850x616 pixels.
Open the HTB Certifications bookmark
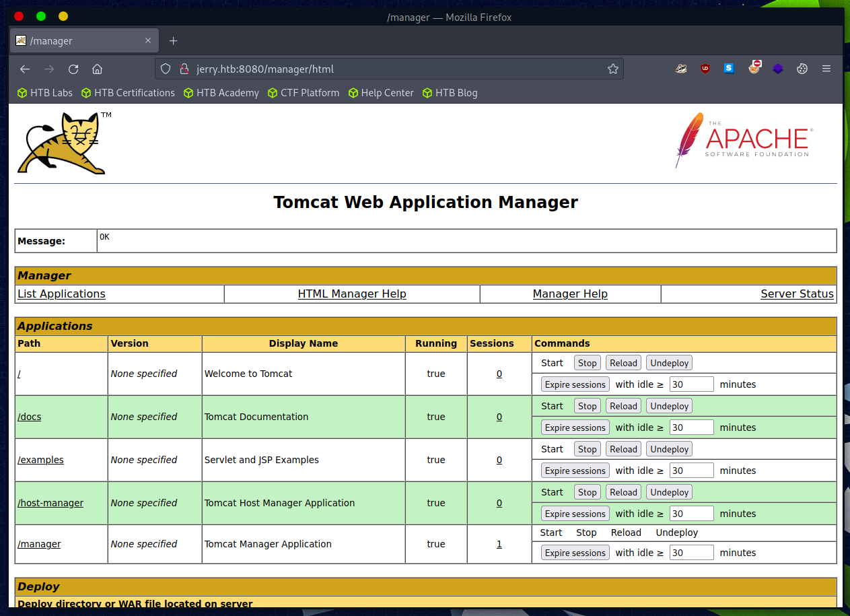[x=128, y=93]
